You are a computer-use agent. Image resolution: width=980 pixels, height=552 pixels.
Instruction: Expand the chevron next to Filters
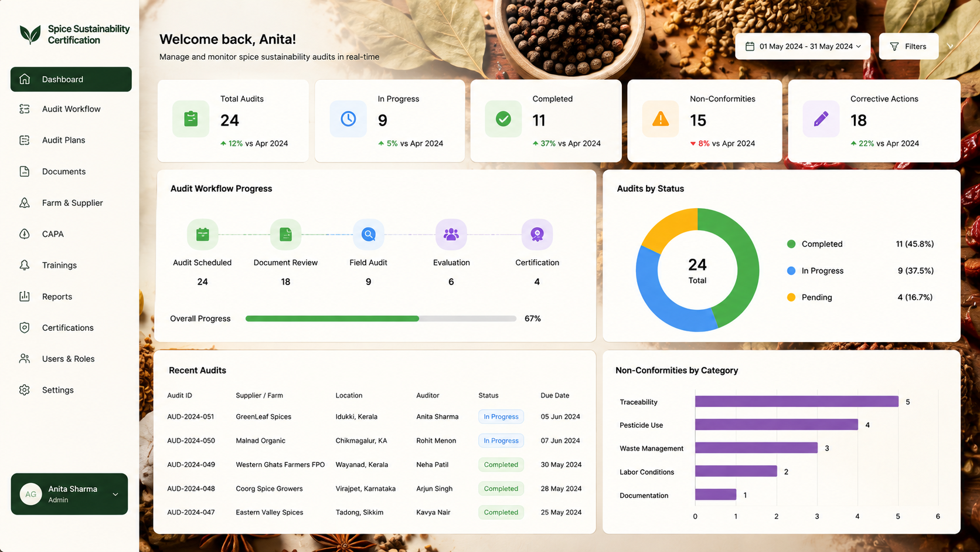(x=950, y=46)
